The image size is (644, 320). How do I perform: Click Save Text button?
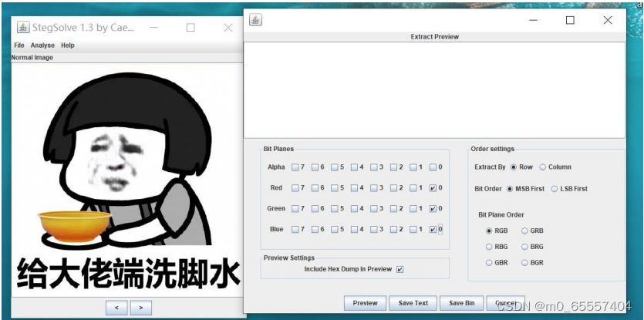click(413, 303)
